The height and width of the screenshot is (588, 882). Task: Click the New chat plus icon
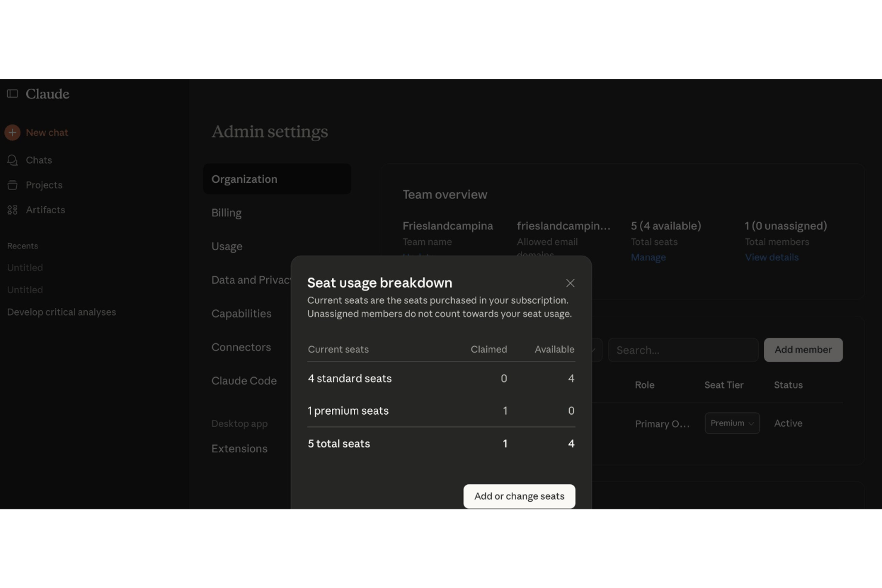13,132
